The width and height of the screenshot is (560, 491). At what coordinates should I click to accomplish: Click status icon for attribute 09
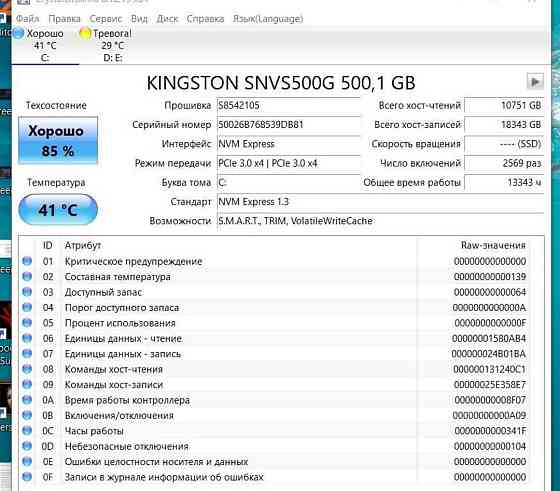pos(27,384)
